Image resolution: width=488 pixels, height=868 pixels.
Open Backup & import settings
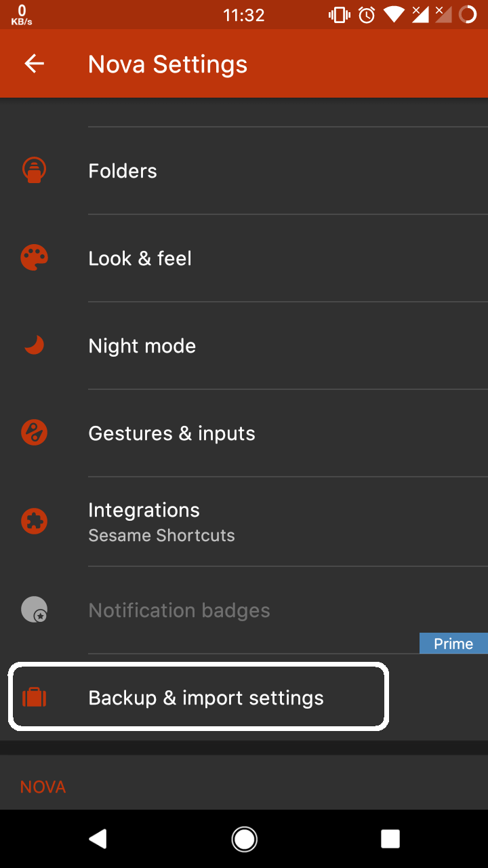pos(206,698)
